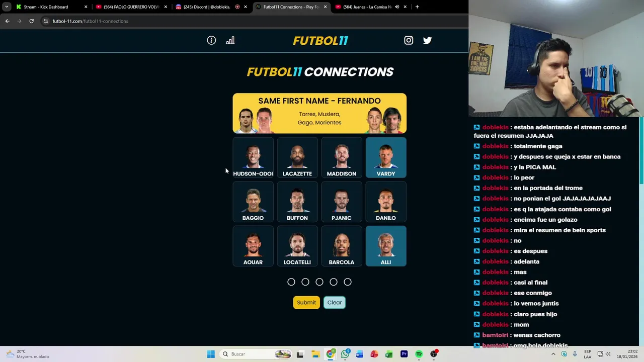Open the statistics bar chart icon

click(230, 41)
